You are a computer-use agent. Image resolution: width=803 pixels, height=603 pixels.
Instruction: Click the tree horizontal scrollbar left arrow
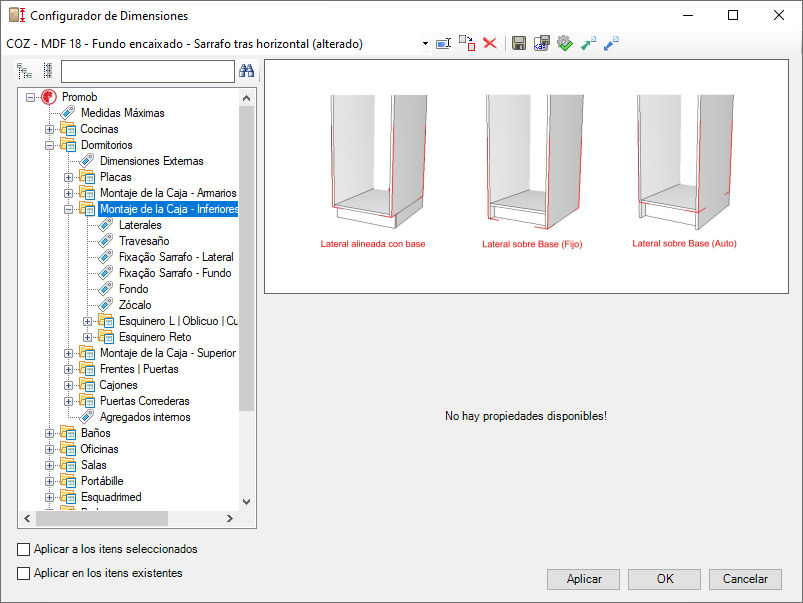[x=27, y=518]
